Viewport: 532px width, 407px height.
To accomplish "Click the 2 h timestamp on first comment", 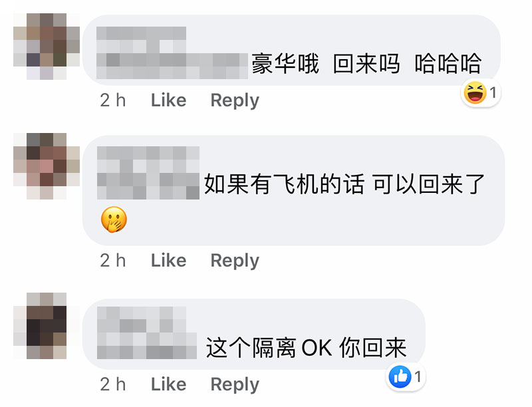I will tap(113, 100).
